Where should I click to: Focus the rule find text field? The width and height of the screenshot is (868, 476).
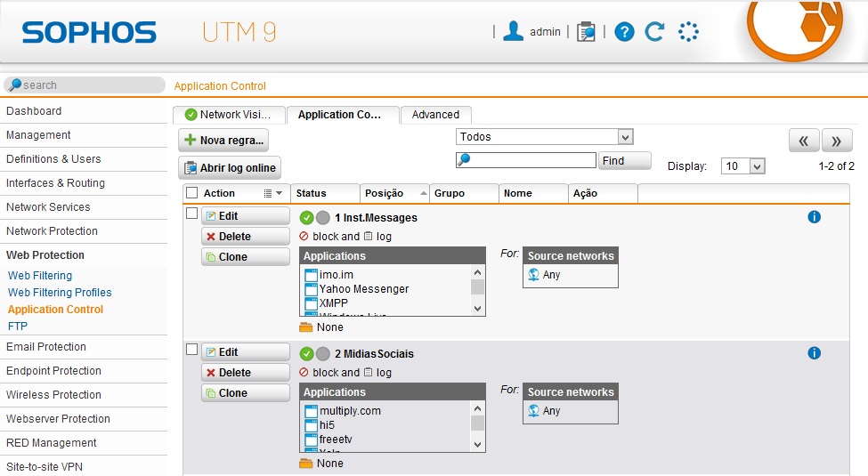[526, 160]
